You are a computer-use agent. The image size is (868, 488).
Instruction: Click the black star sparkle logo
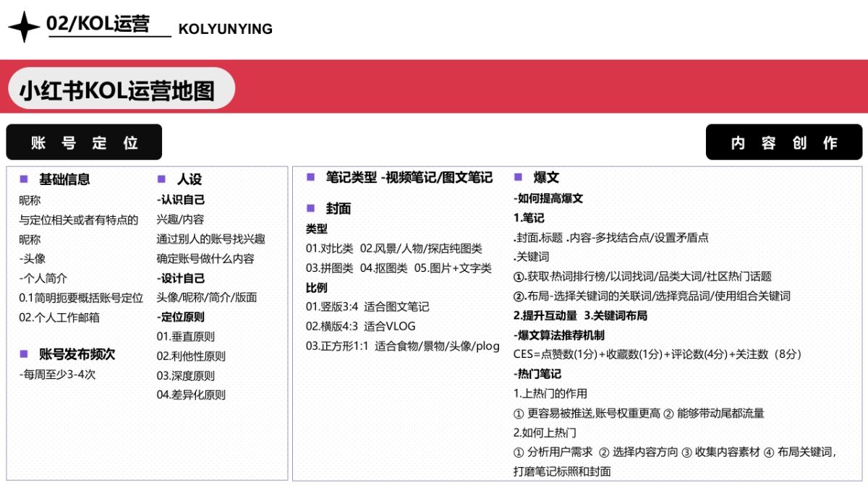click(24, 25)
